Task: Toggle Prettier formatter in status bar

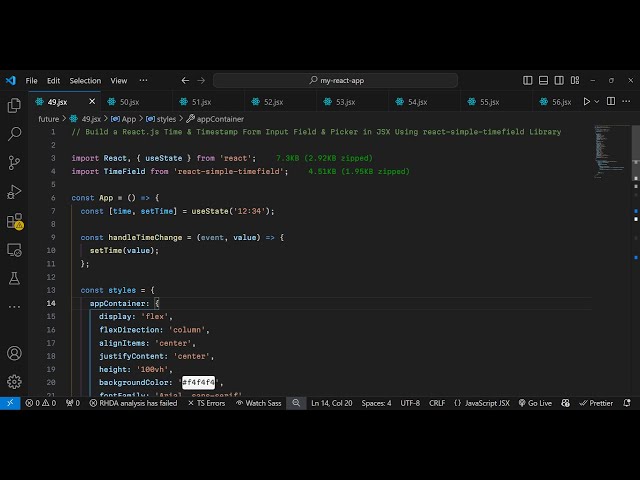Action: [x=596, y=403]
